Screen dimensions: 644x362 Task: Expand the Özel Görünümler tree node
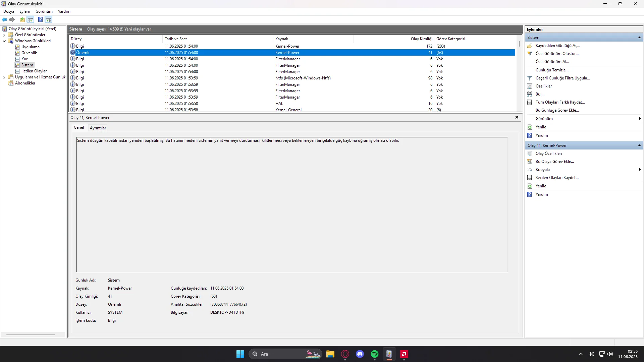click(x=4, y=35)
